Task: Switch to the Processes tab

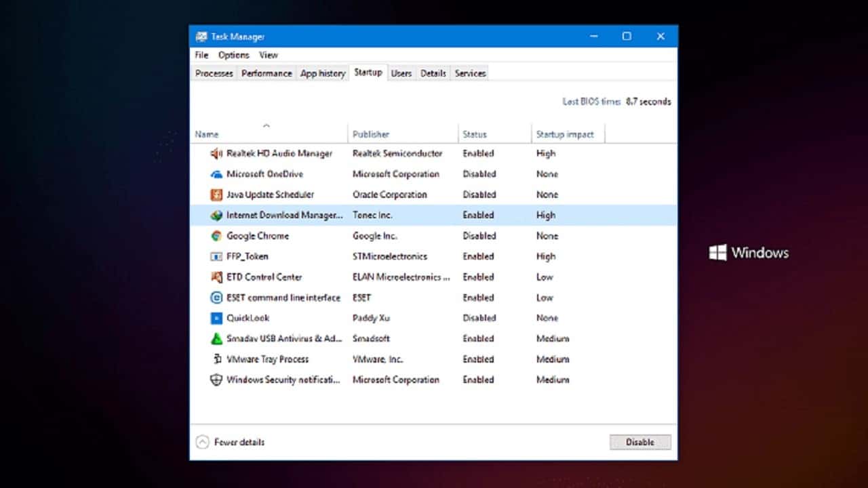Action: pos(214,73)
